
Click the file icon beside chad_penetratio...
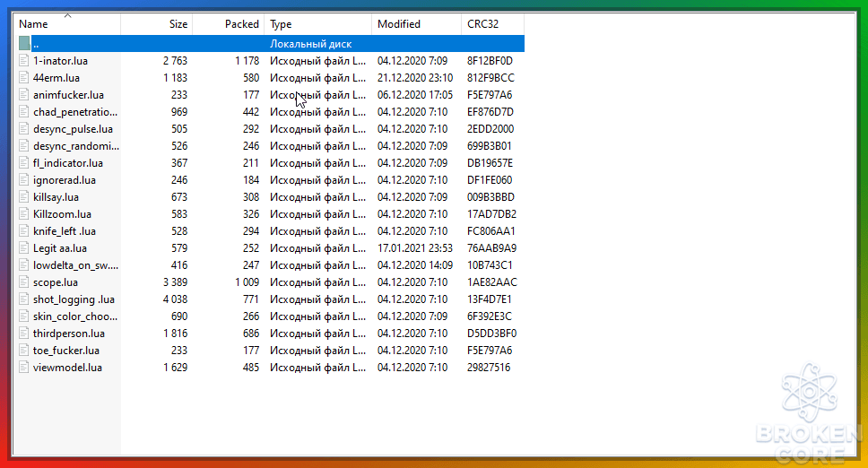coord(24,112)
